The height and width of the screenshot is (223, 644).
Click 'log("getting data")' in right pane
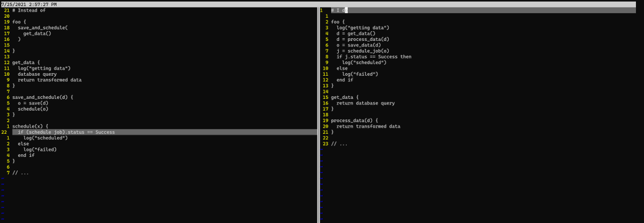coord(363,27)
